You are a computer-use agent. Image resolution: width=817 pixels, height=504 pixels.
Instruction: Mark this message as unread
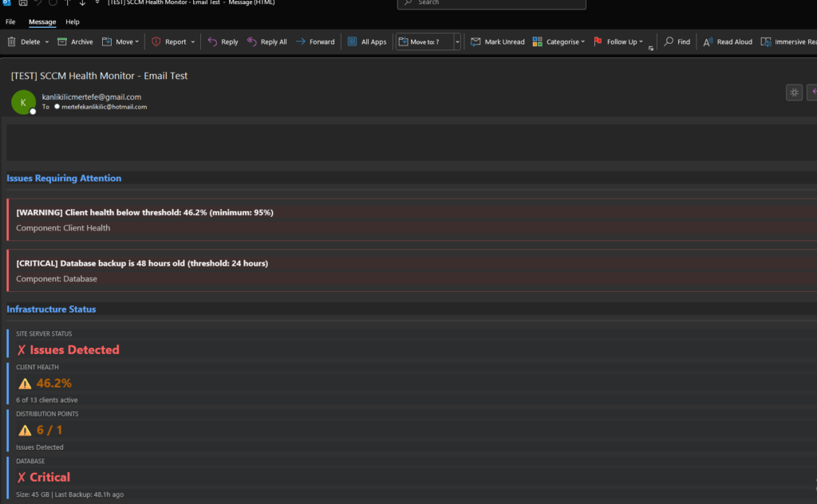click(497, 42)
